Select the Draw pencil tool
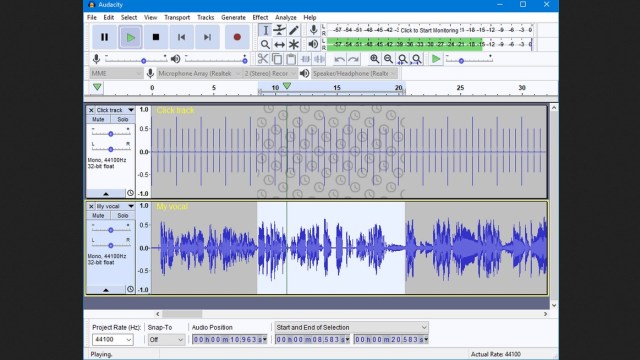 [x=293, y=30]
